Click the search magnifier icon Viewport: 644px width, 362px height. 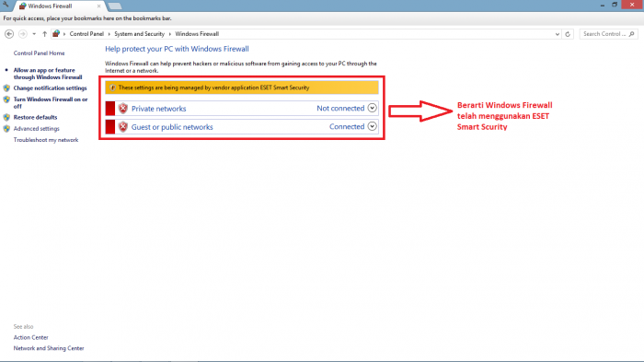632,34
